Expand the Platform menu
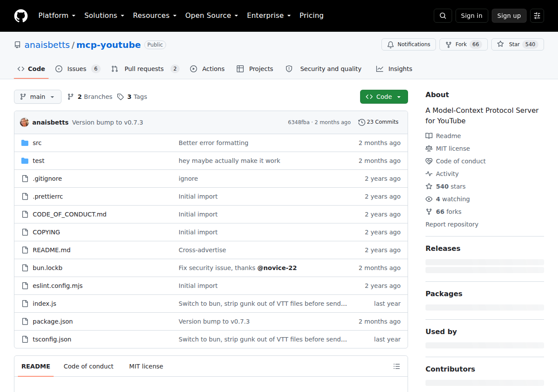The width and height of the screenshot is (558, 392). 57,16
